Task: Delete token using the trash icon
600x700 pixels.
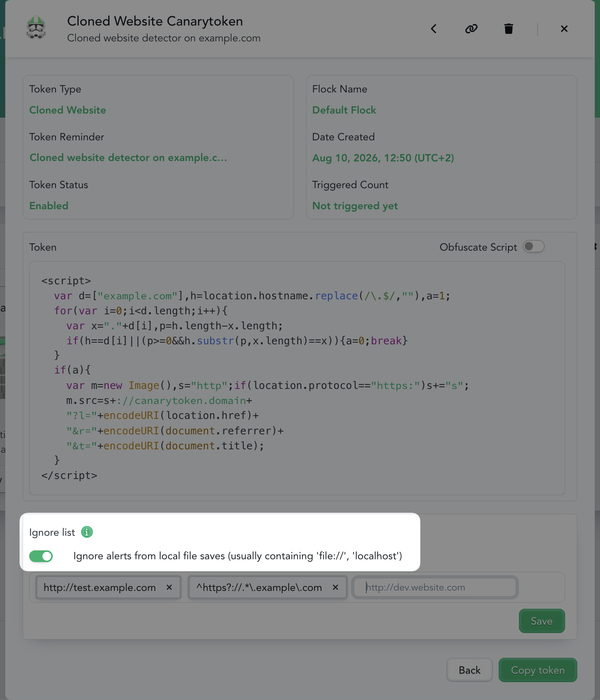Action: [x=508, y=29]
